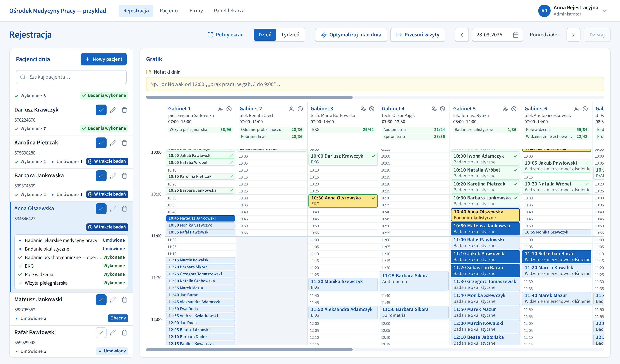Click bottom horizontal schedule scrollbar
This screenshot has width=620, height=364.
pyautogui.click(x=249, y=349)
